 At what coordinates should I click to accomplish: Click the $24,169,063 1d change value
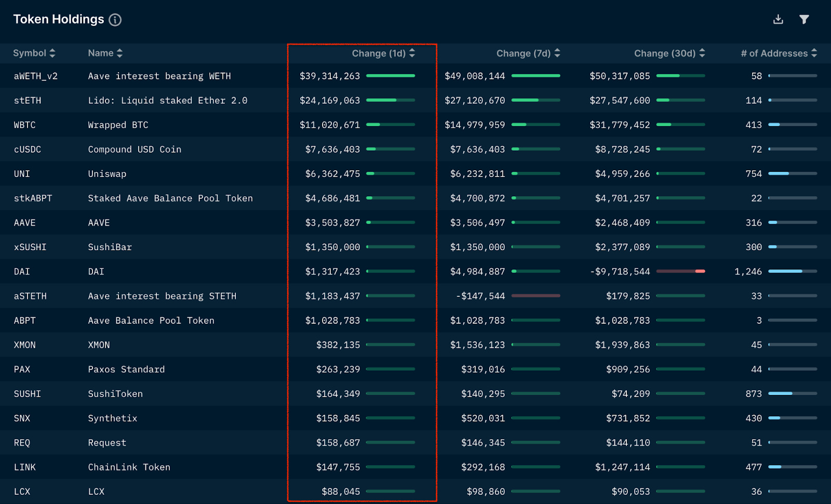coord(330,101)
